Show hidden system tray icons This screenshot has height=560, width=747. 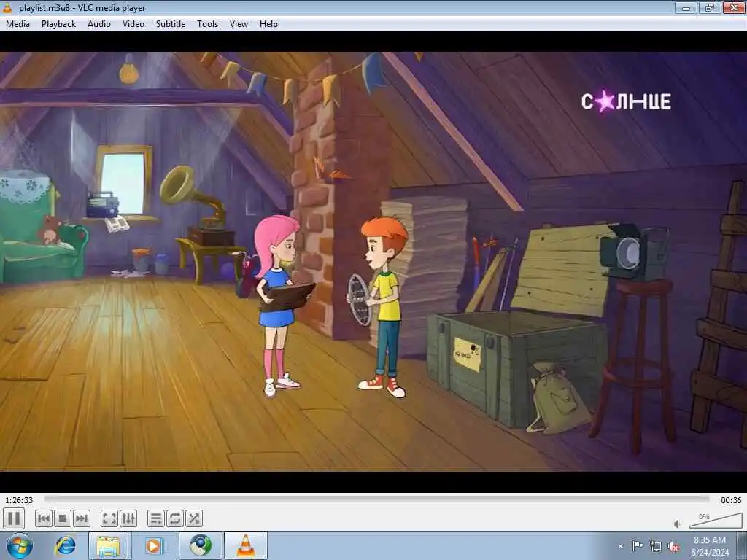tap(620, 546)
